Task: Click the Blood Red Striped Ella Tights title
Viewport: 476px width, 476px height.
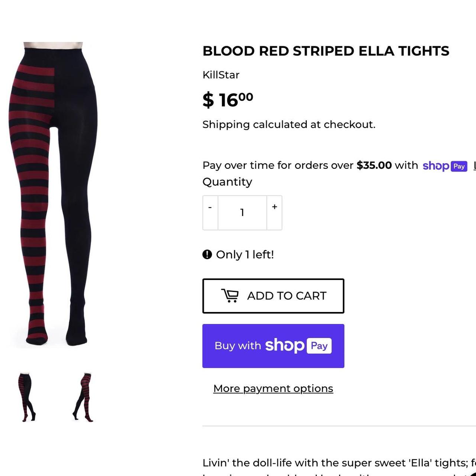Action: (x=326, y=51)
